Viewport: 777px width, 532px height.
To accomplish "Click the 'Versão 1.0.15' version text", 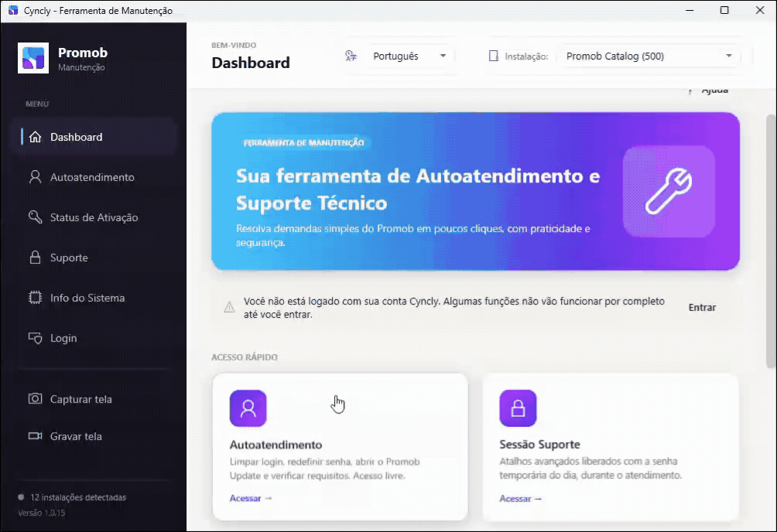I will pyautogui.click(x=42, y=513).
